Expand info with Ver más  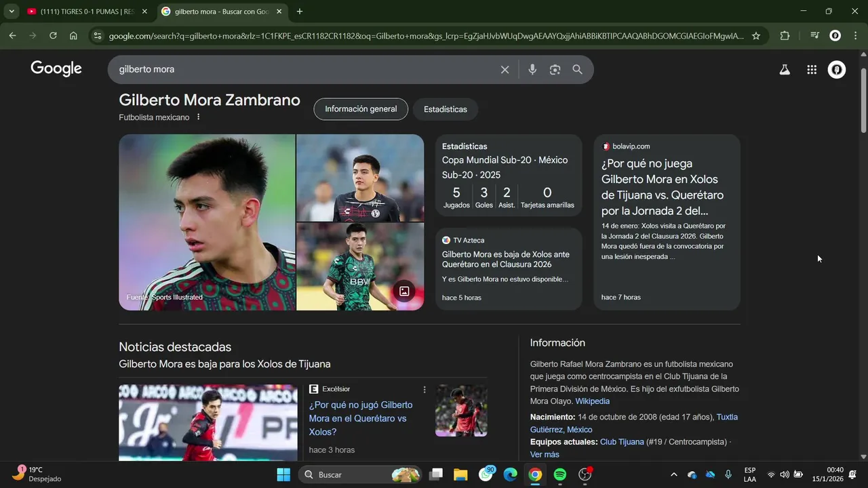545,454
